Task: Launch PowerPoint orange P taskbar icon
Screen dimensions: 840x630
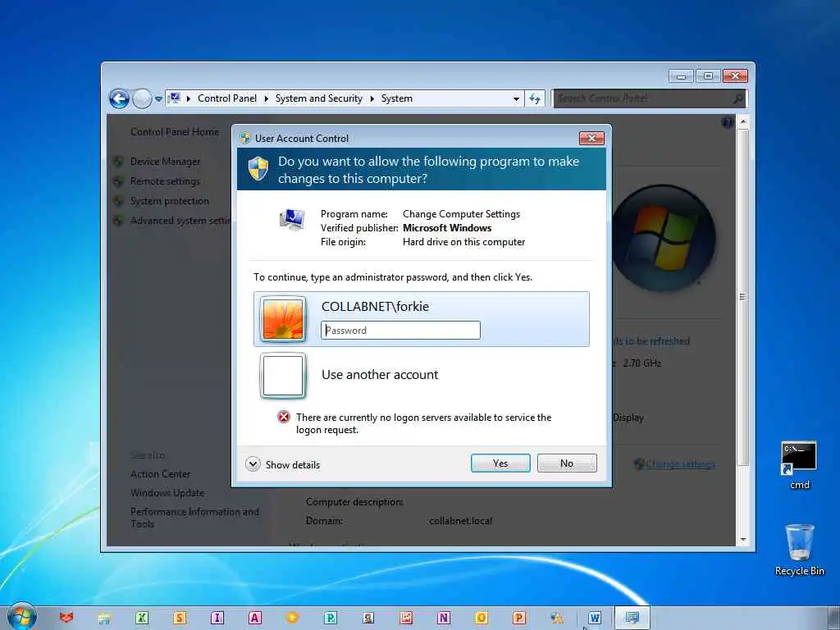Action: click(519, 618)
